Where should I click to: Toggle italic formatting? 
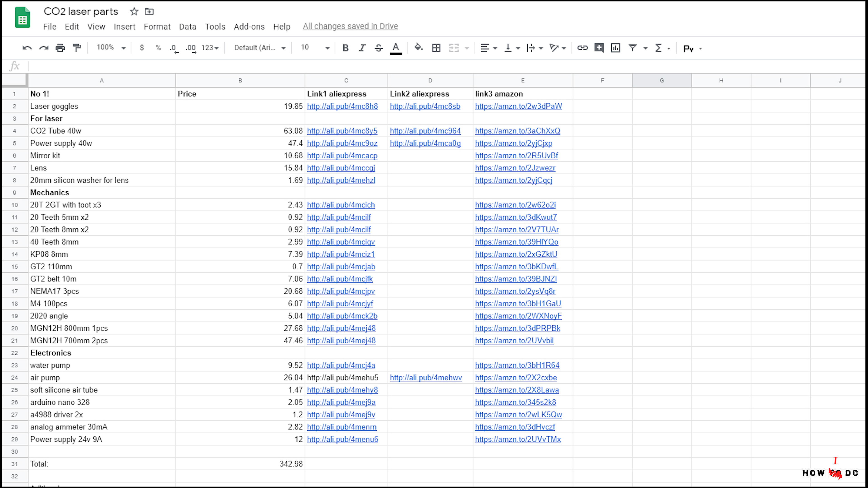[x=362, y=48]
